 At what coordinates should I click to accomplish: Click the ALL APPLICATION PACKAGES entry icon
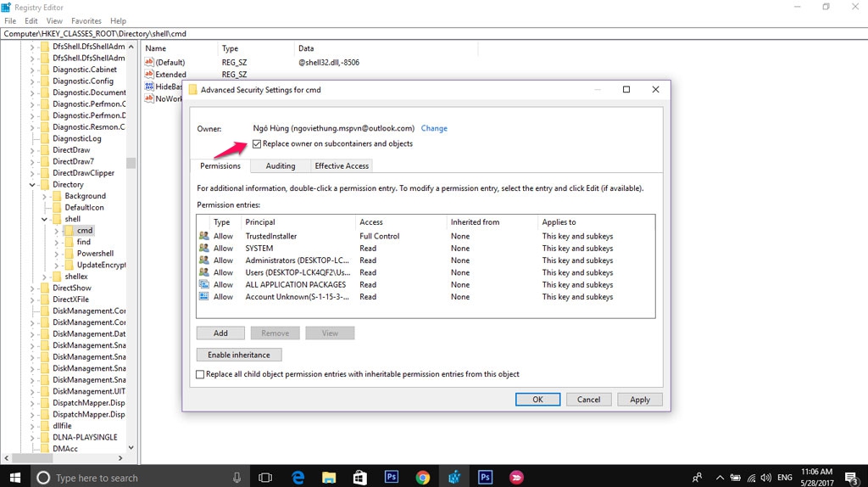point(203,284)
